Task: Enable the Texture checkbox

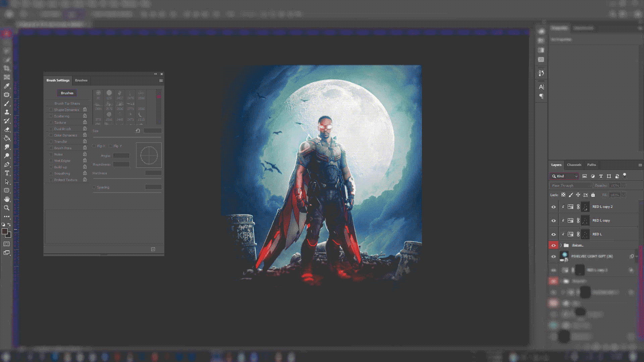Action: [51, 122]
